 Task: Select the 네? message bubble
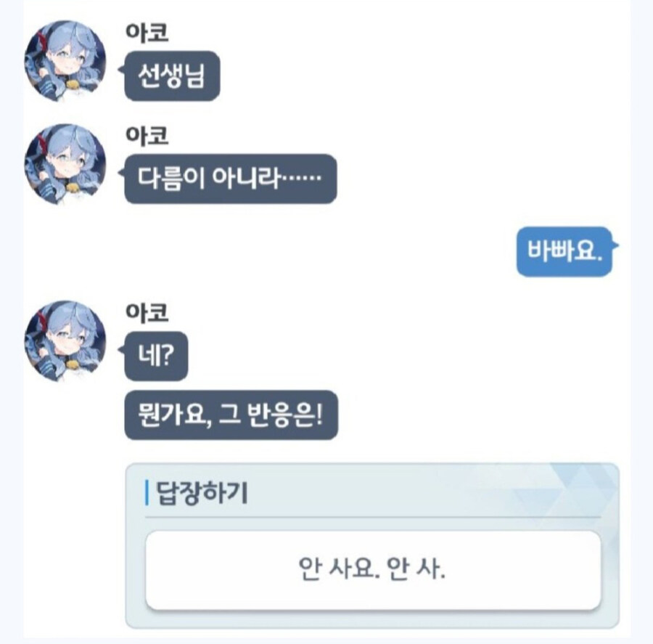tap(156, 356)
